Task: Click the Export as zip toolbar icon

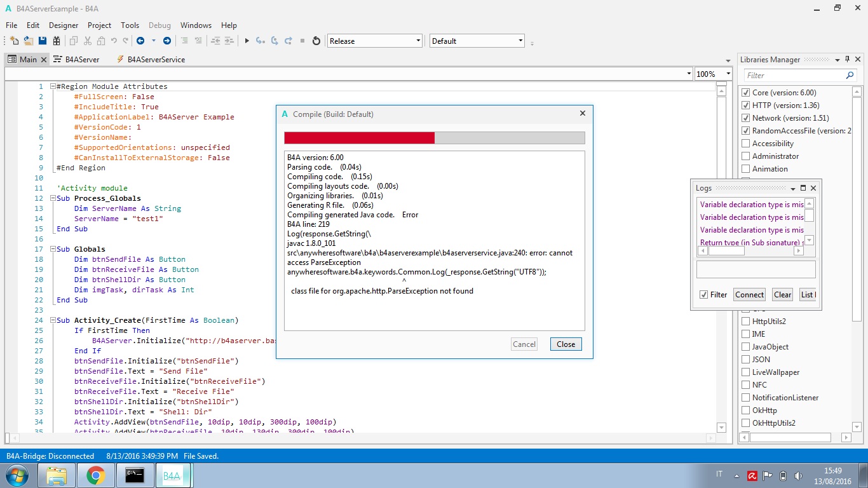Action: click(x=57, y=41)
